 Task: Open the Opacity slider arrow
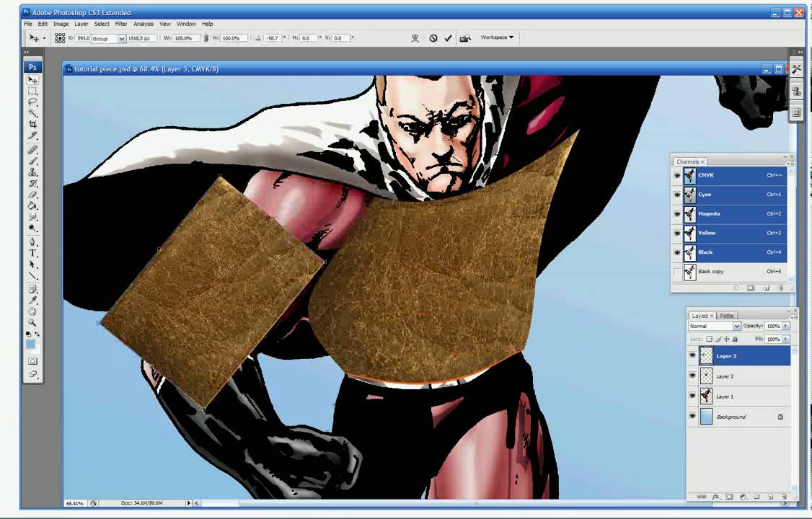(786, 326)
